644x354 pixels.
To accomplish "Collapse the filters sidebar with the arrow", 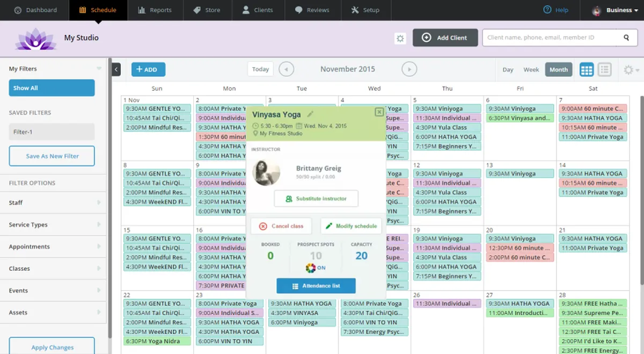I will (116, 69).
